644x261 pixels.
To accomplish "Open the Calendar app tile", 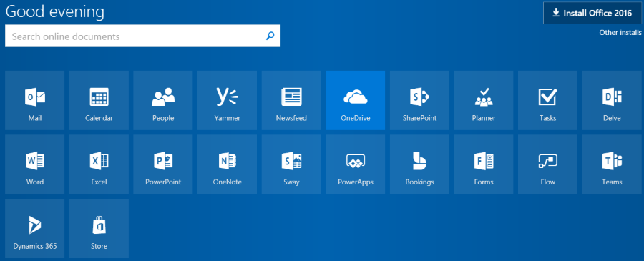I will click(99, 100).
